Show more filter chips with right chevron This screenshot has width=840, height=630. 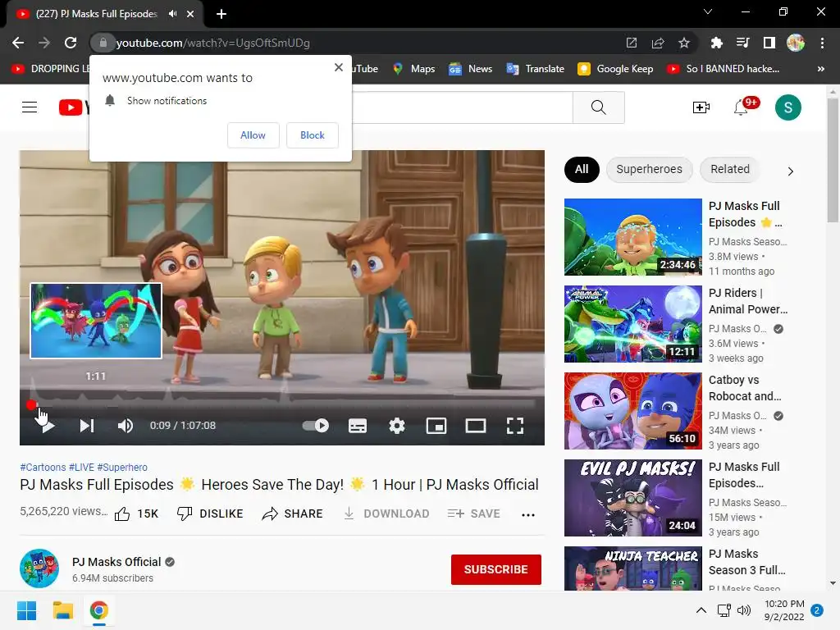click(x=790, y=171)
